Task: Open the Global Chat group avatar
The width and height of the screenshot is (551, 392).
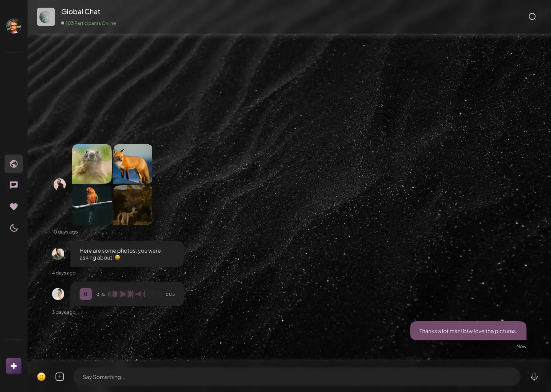Action: (46, 17)
